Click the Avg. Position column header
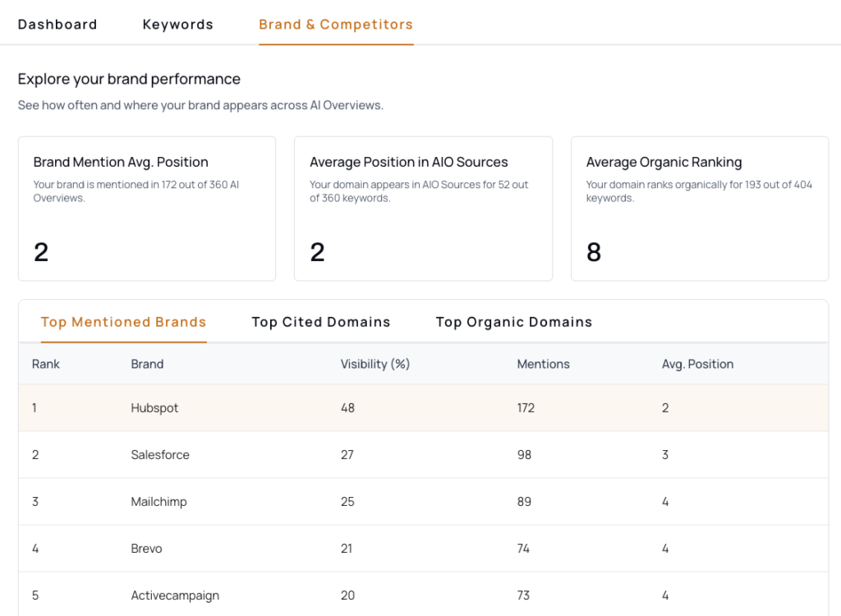 tap(697, 364)
